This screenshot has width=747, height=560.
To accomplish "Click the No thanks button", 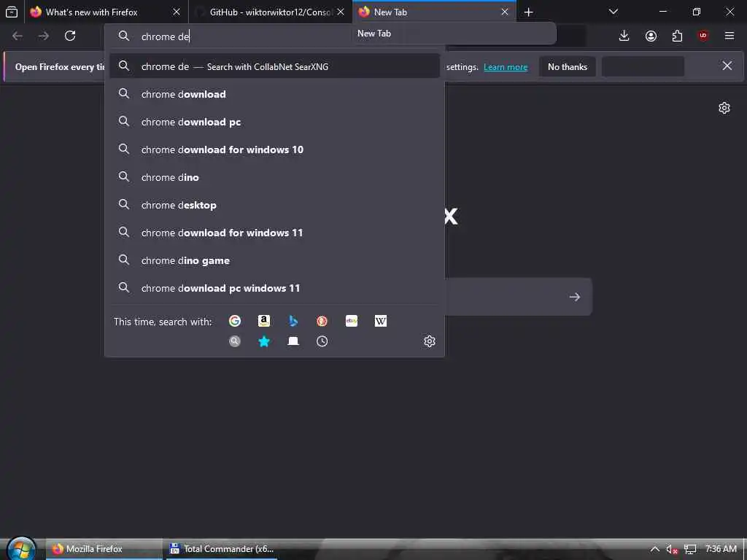I will click(568, 66).
